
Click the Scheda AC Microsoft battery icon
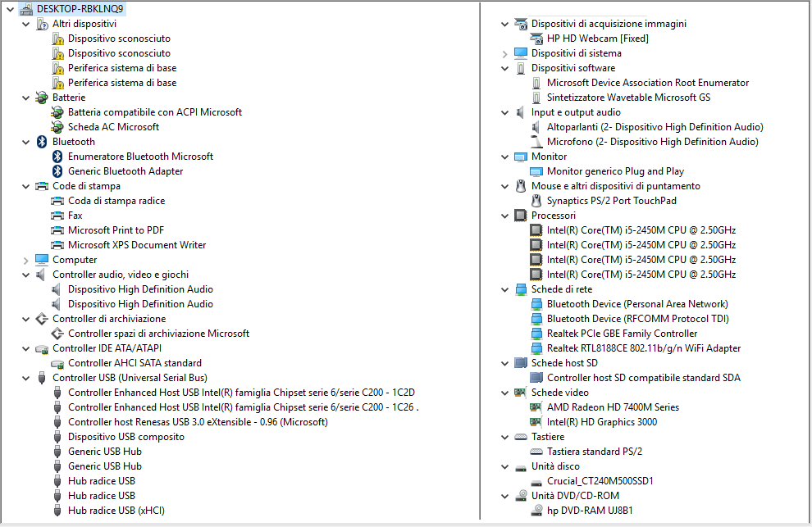click(57, 127)
